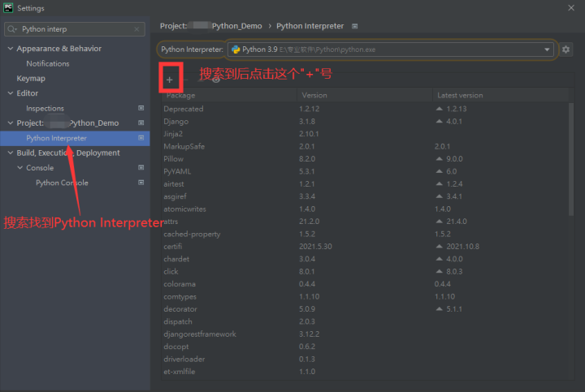Select the PyYAML package row
This screenshot has width=585, height=392.
(x=365, y=171)
